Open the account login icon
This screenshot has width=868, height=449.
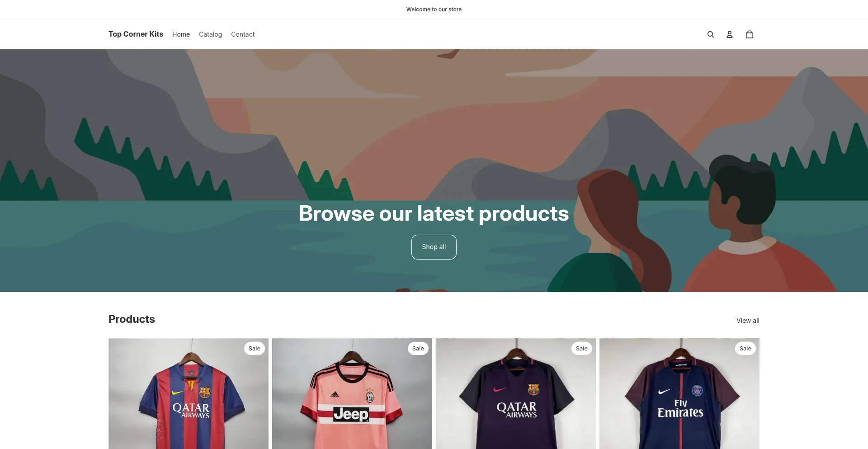(x=729, y=34)
